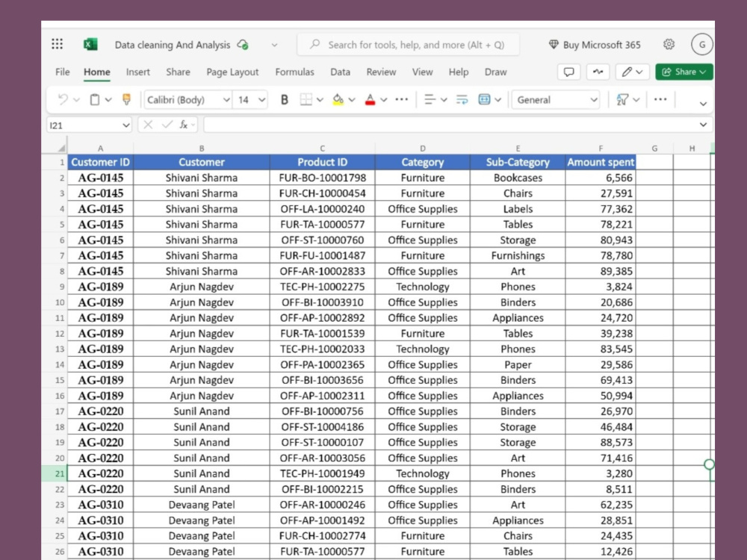Open the alignment dropdown arrow
This screenshot has height=560, width=747.
click(444, 99)
